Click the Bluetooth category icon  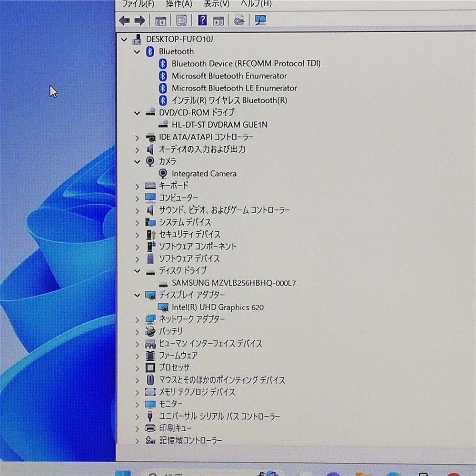pos(150,51)
